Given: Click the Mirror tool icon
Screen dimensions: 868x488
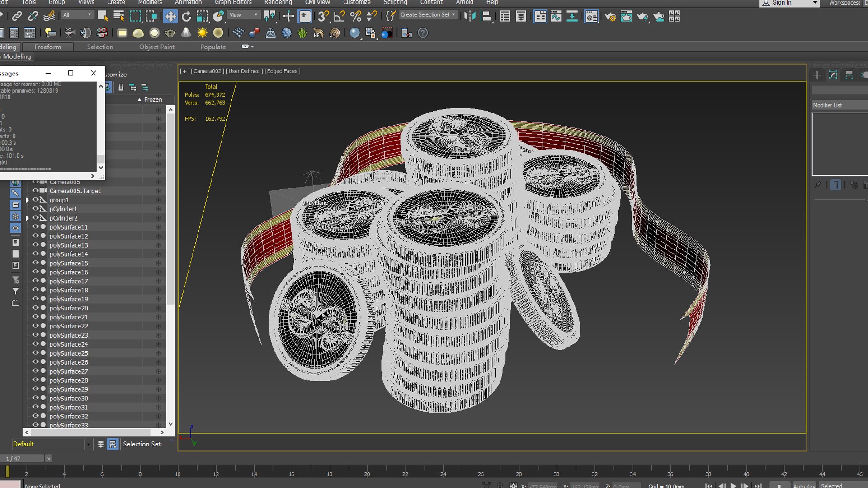Looking at the screenshot, I should pos(470,17).
